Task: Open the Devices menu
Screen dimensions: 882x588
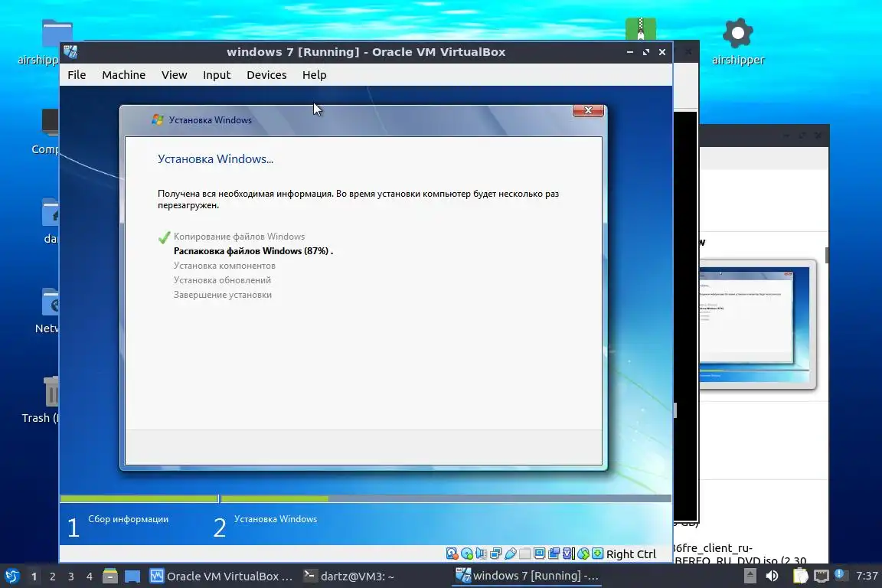Action: pyautogui.click(x=266, y=75)
